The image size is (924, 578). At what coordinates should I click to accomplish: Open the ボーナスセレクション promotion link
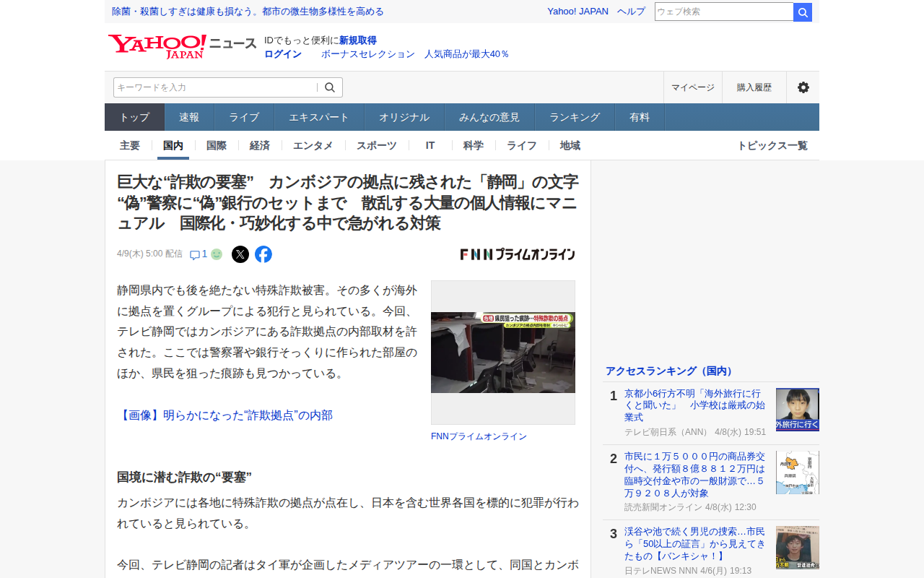(x=415, y=54)
